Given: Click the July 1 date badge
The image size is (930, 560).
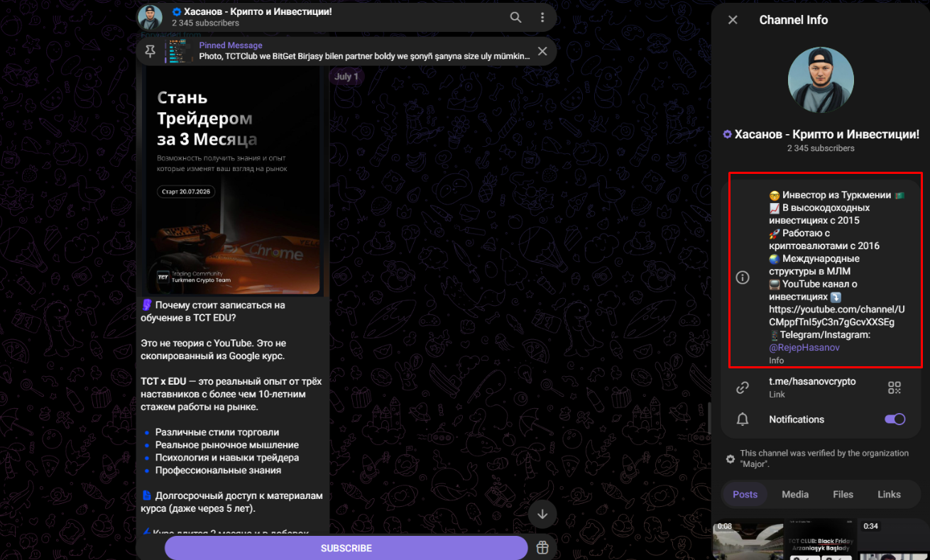Looking at the screenshot, I should (346, 77).
